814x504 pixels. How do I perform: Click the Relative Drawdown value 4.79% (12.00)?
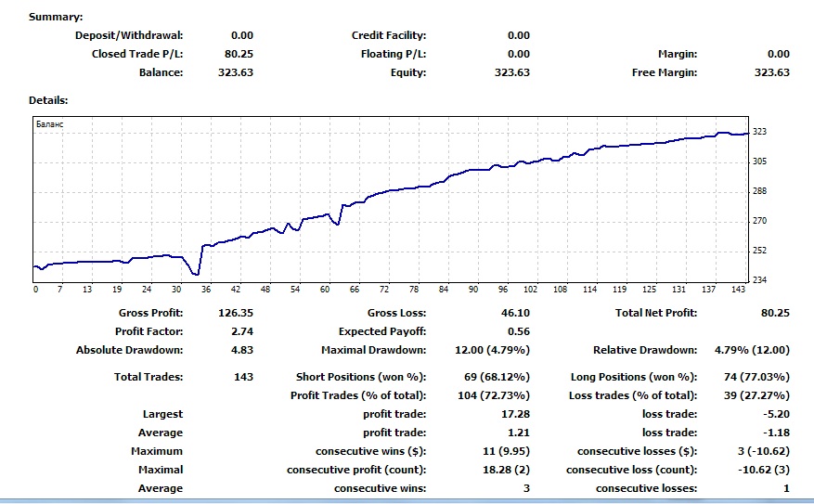point(752,350)
